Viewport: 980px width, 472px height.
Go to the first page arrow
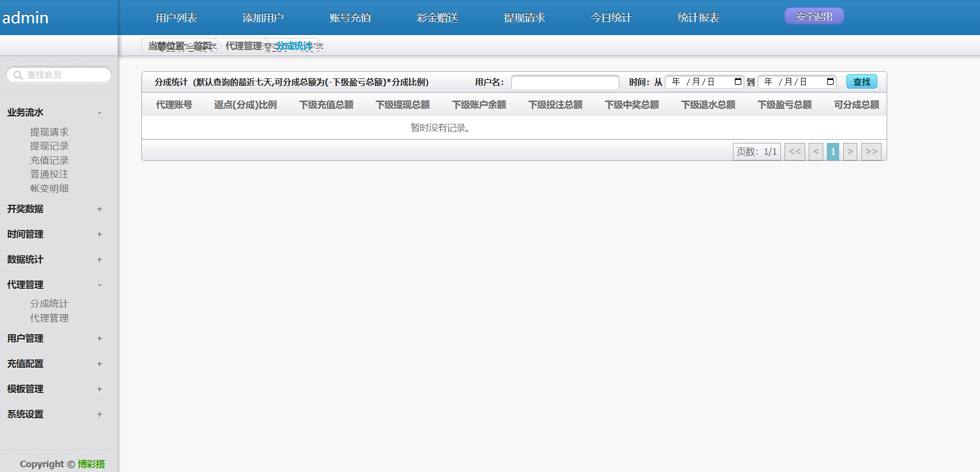coord(794,152)
